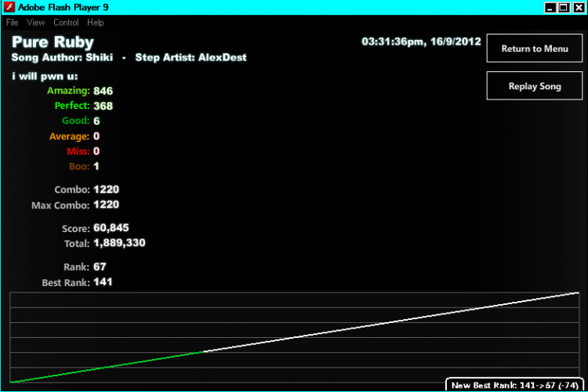The image size is (588, 392).
Task: Close the Flash Player window
Action: click(579, 8)
